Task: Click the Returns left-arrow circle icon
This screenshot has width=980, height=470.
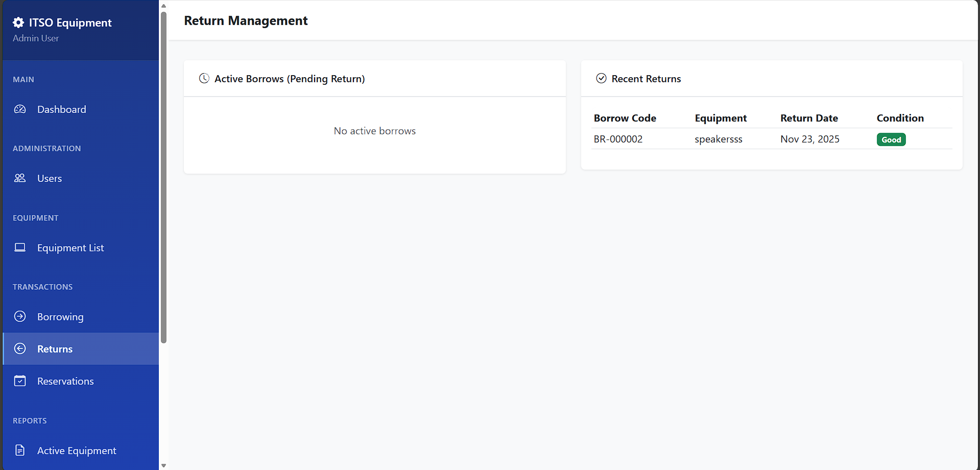Action: tap(20, 349)
